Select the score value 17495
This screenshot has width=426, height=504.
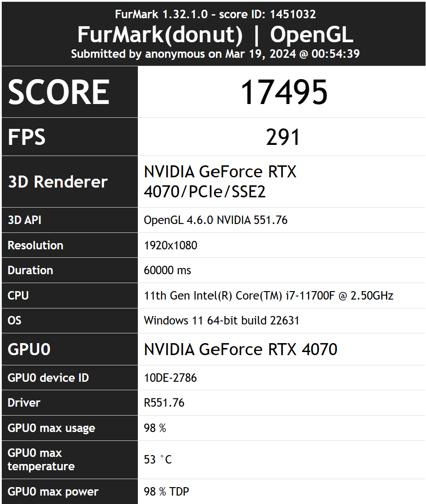click(x=284, y=92)
